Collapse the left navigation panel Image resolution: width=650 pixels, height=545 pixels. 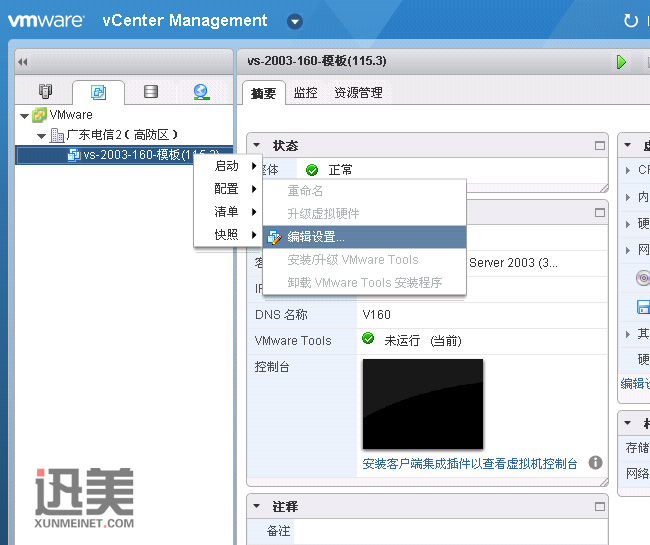point(23,62)
